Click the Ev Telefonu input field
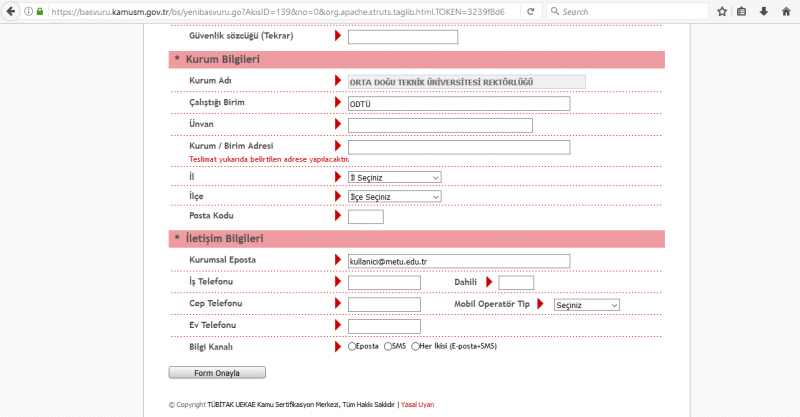Viewport: 800px width, 417px height. [x=384, y=327]
